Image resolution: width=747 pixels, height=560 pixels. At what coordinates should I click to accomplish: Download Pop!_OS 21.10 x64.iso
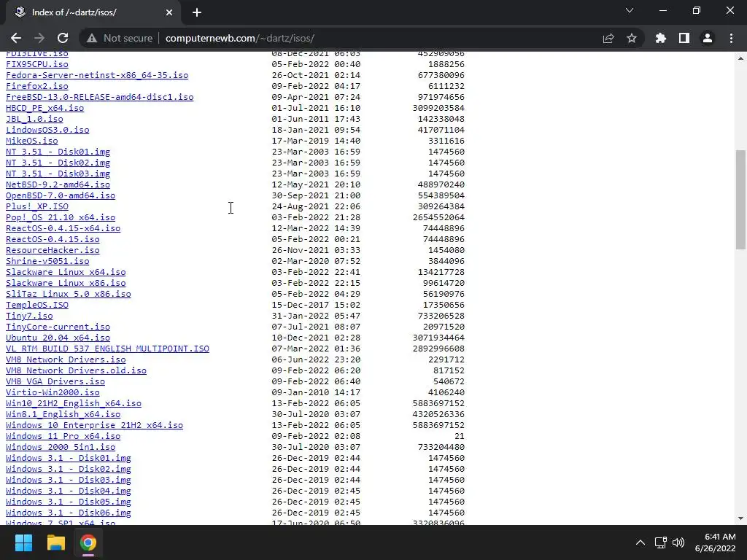pos(61,217)
